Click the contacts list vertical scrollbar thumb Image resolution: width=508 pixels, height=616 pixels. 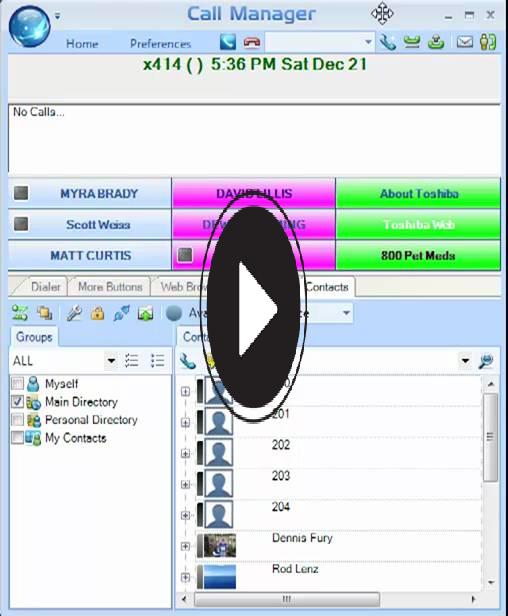[490, 437]
